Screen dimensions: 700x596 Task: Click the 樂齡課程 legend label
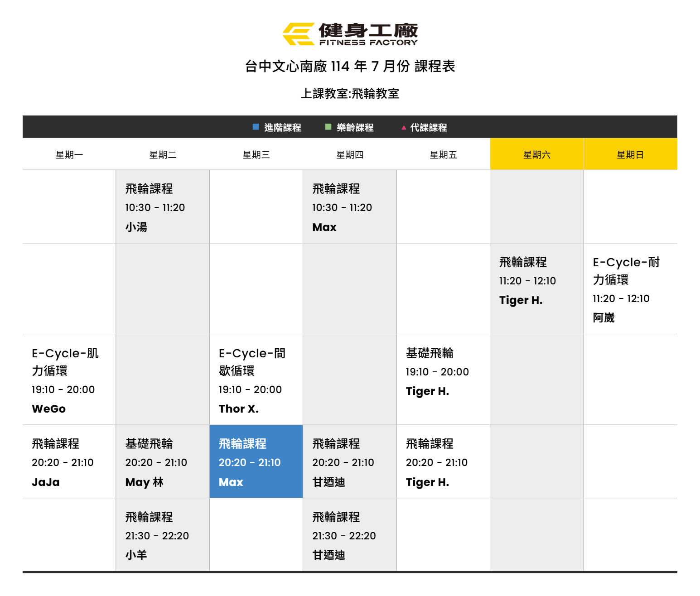click(355, 127)
